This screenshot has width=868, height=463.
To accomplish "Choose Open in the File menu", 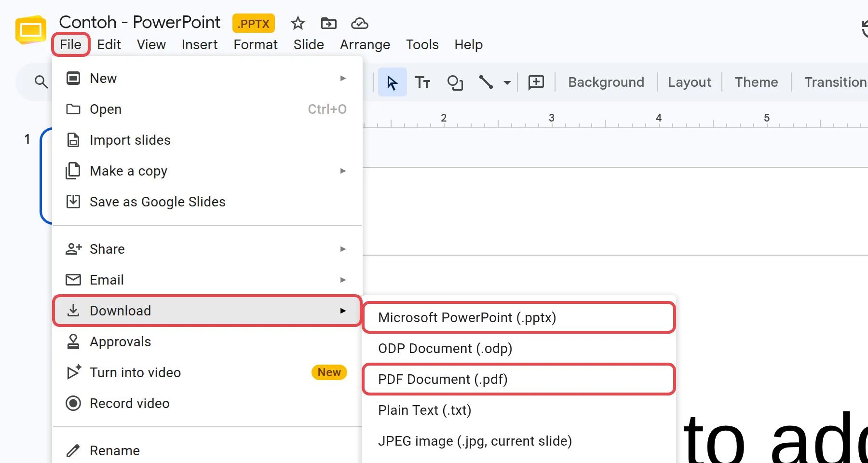I will (x=207, y=109).
